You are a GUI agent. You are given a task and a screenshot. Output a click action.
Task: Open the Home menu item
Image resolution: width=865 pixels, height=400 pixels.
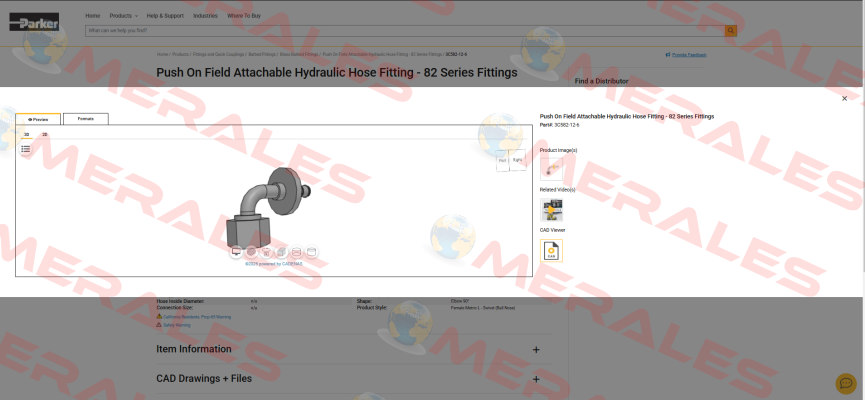click(x=93, y=16)
